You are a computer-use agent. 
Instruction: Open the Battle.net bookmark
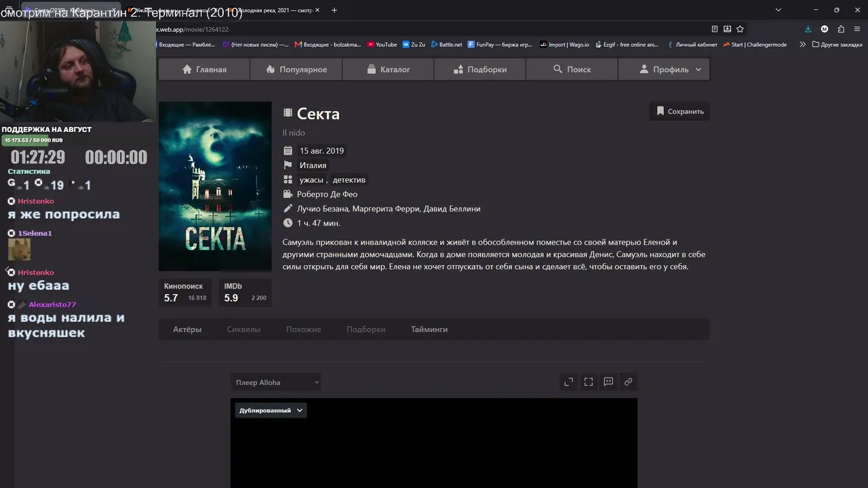click(446, 45)
